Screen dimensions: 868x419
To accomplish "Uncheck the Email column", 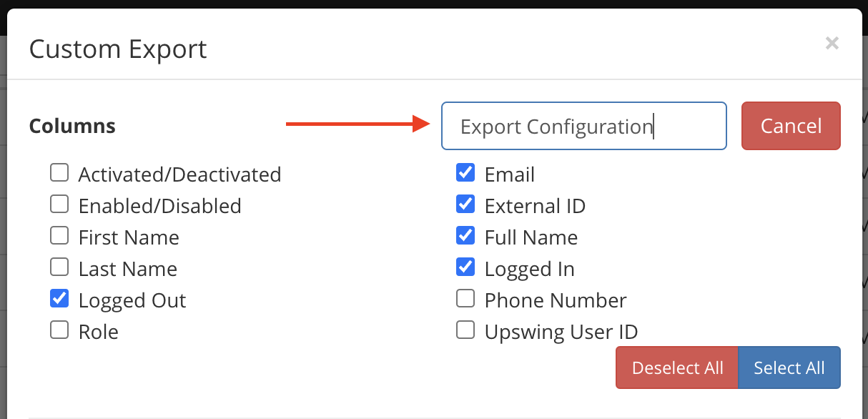I will pos(465,172).
